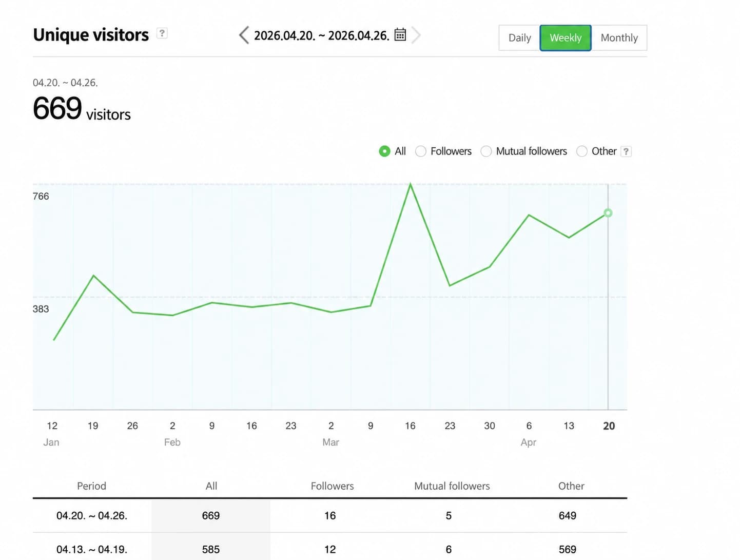Click the y-axis label 766
The image size is (740, 560).
[41, 197]
